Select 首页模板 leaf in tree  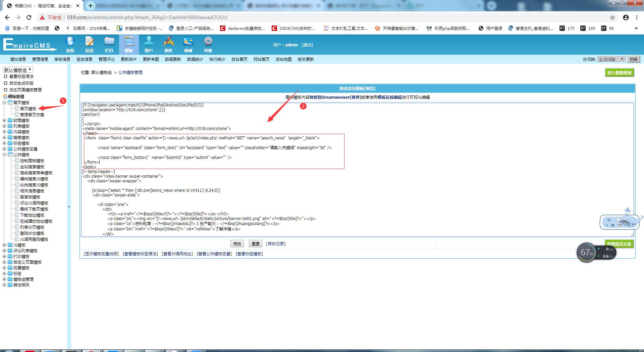click(28, 109)
